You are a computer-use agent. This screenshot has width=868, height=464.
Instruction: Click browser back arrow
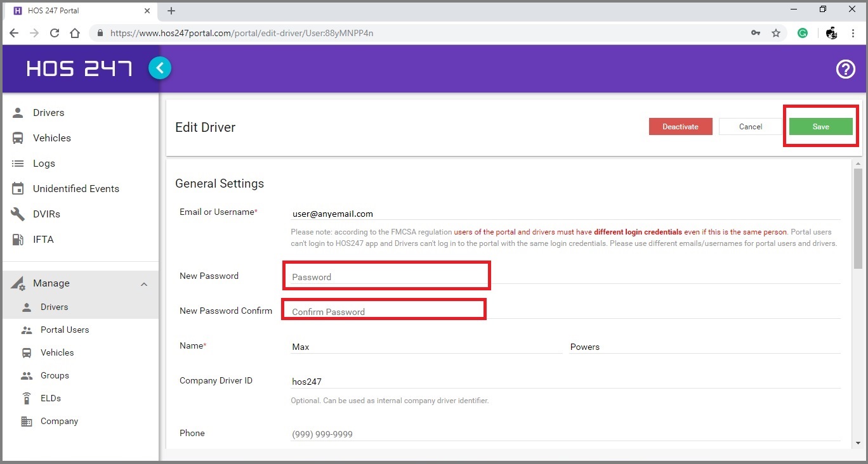pyautogui.click(x=14, y=33)
